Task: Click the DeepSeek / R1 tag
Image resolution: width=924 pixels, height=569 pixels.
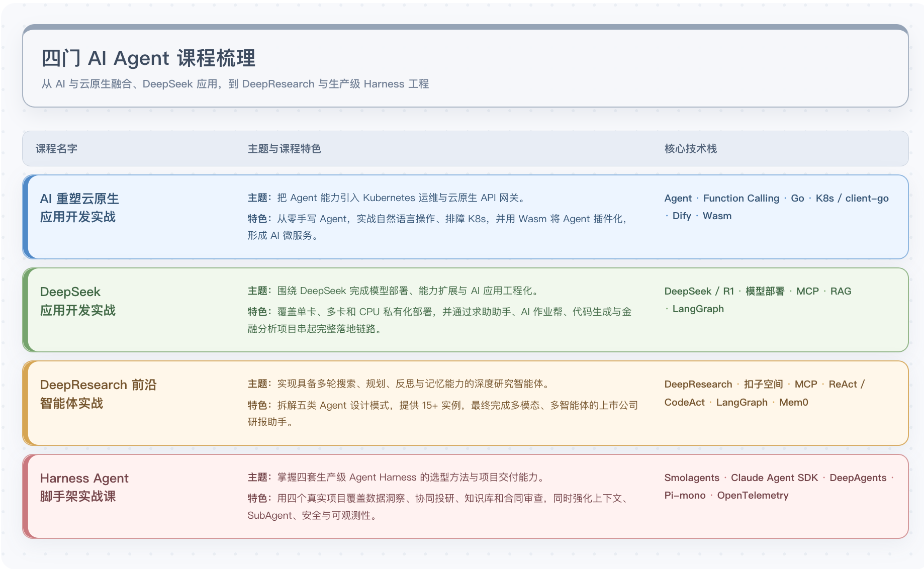Action: (699, 291)
